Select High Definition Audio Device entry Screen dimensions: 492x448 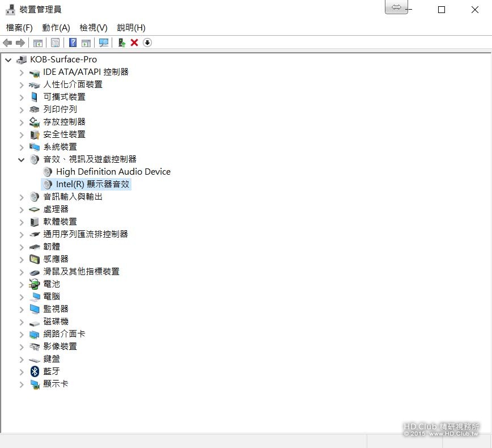(113, 172)
